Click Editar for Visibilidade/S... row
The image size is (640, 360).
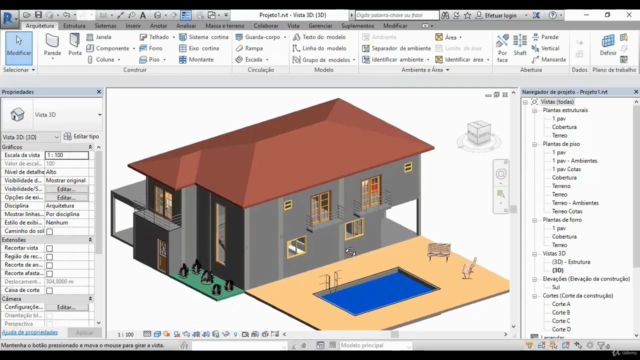pyautogui.click(x=66, y=189)
